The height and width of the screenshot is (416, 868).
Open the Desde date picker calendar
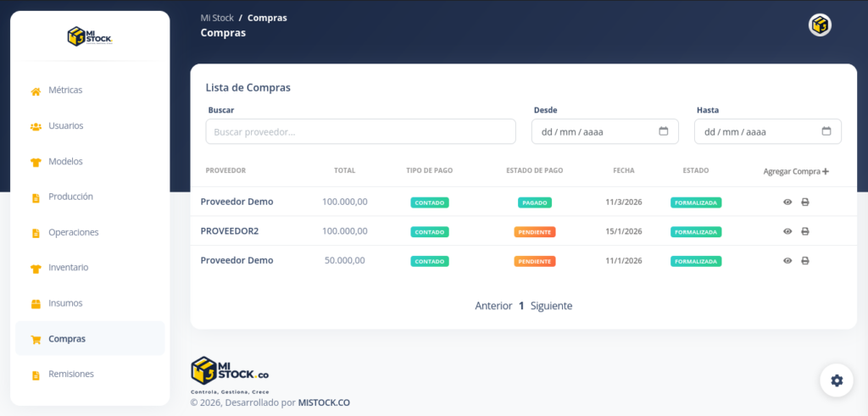point(663,131)
